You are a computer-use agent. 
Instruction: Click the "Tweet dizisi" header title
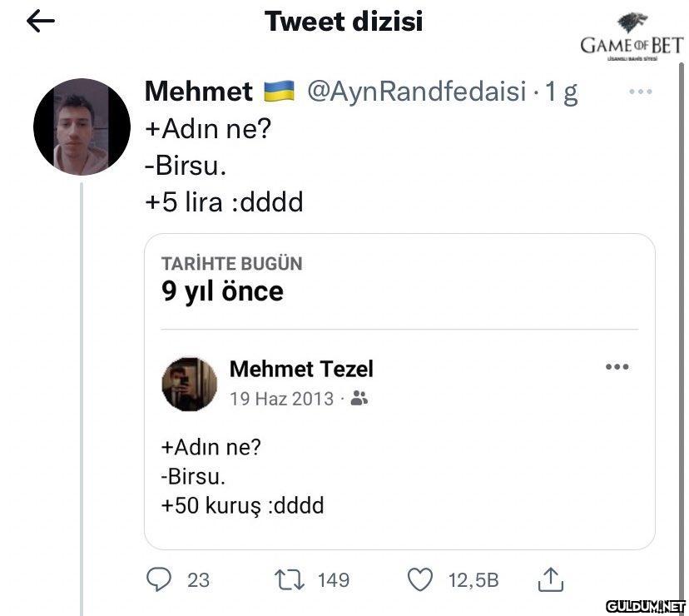(x=344, y=22)
